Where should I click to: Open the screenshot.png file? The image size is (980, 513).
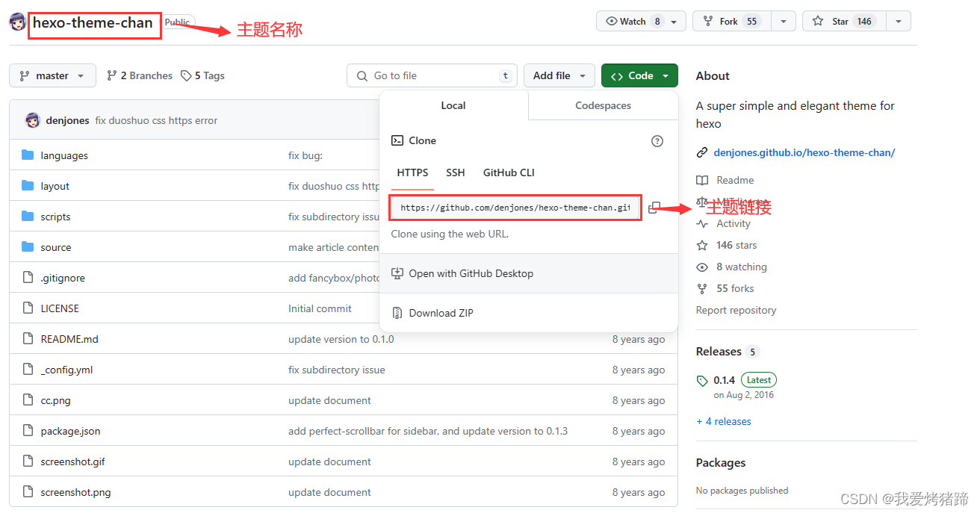(76, 492)
